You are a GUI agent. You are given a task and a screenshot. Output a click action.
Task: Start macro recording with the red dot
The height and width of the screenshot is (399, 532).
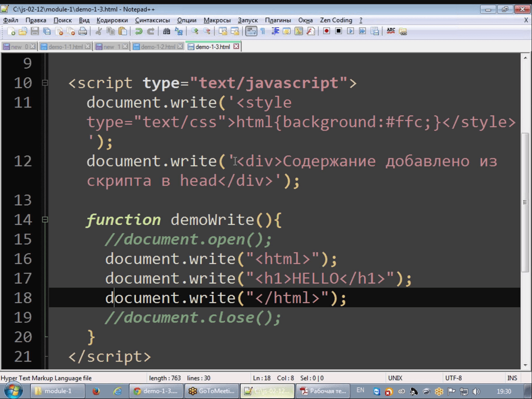pos(326,31)
